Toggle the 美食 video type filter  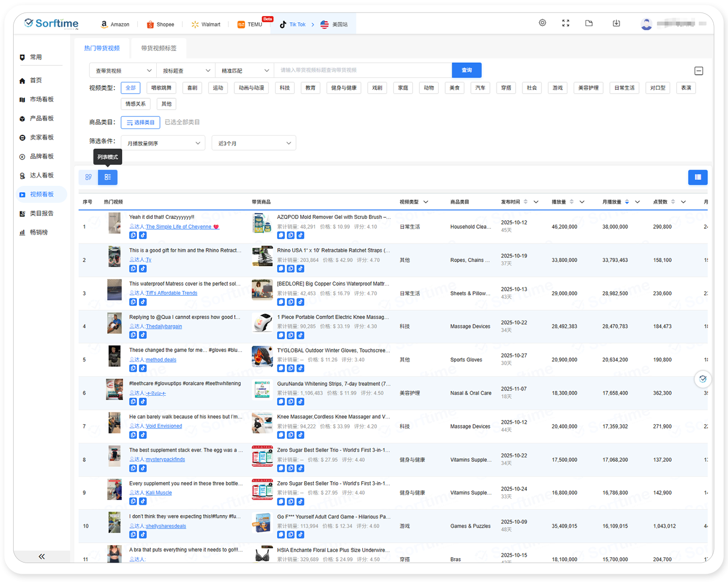point(454,88)
